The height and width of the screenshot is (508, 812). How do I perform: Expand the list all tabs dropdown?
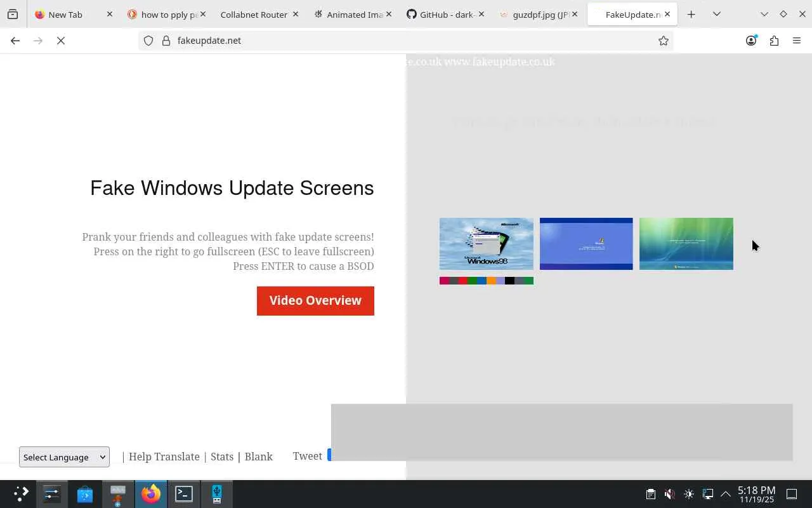(x=717, y=14)
